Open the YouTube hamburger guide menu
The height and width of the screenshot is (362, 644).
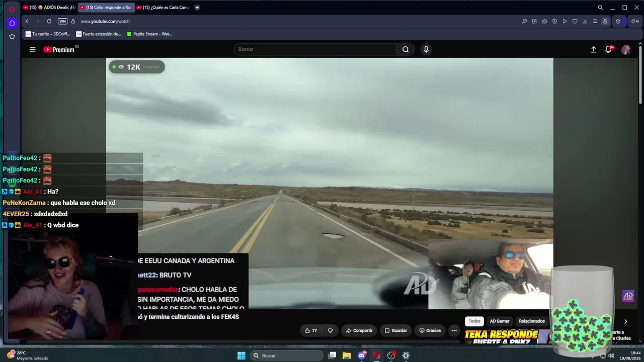pyautogui.click(x=33, y=49)
